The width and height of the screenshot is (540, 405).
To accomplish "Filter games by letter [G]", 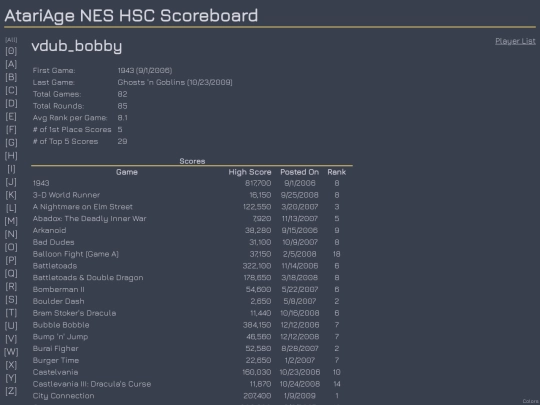I will (11, 143).
